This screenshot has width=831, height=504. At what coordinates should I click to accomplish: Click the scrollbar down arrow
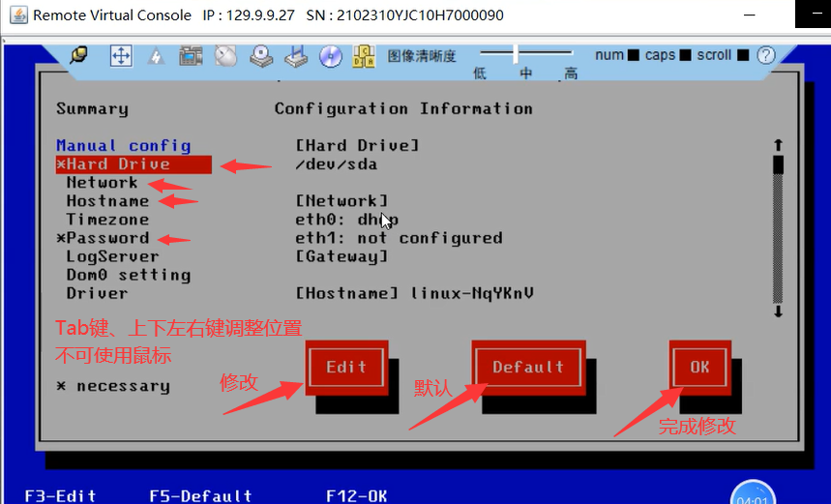[x=778, y=311]
